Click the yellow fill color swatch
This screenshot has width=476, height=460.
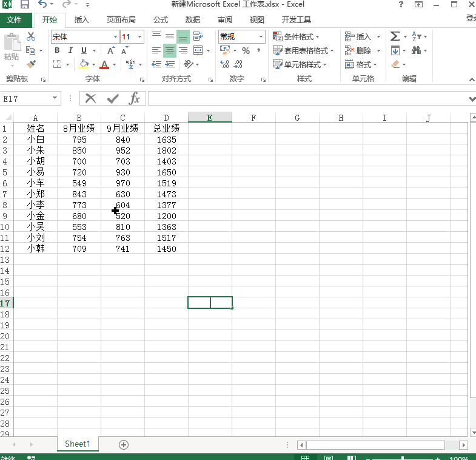84,68
